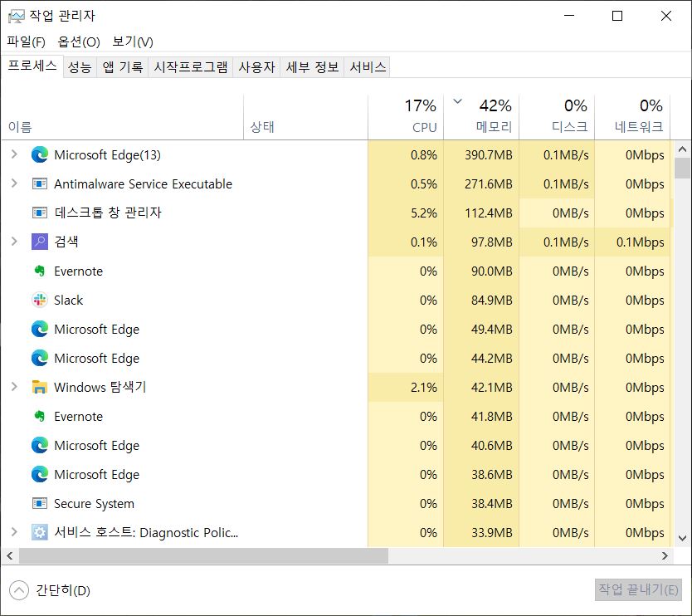Sort processes by CPU column header
This screenshot has height=616, width=692.
406,116
